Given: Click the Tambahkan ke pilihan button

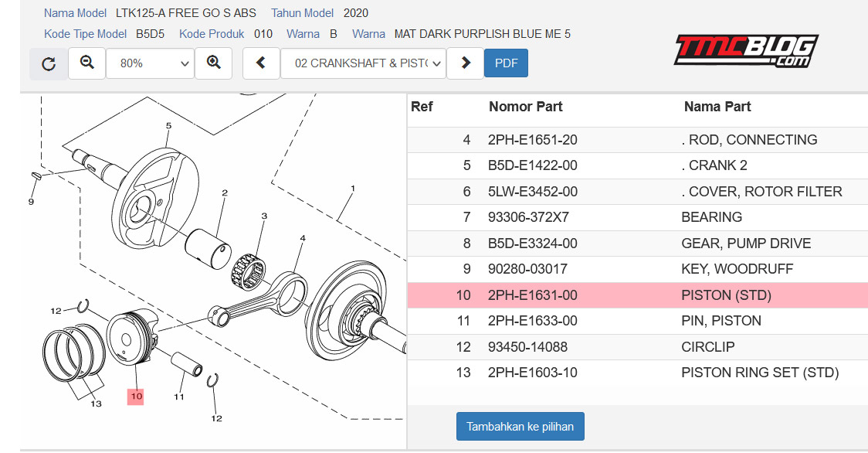Looking at the screenshot, I should point(520,427).
